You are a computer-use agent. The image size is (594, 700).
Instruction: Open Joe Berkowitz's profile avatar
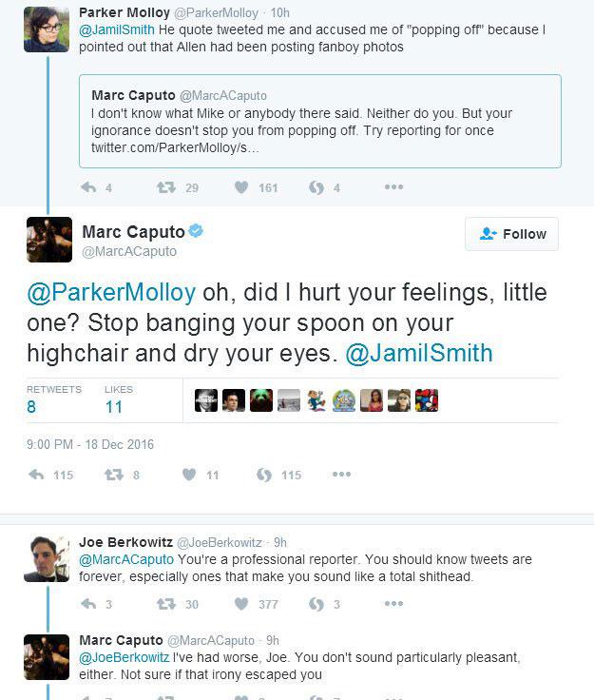click(x=46, y=558)
